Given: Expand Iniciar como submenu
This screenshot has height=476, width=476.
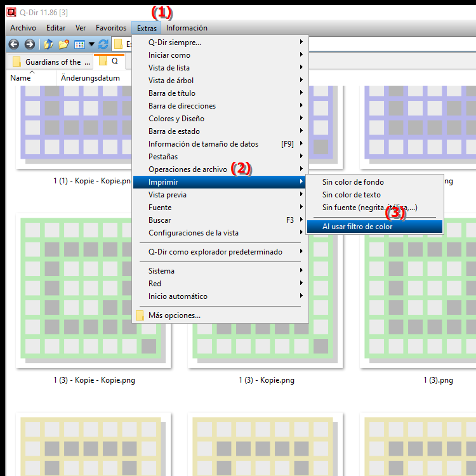Looking at the screenshot, I should [221, 55].
